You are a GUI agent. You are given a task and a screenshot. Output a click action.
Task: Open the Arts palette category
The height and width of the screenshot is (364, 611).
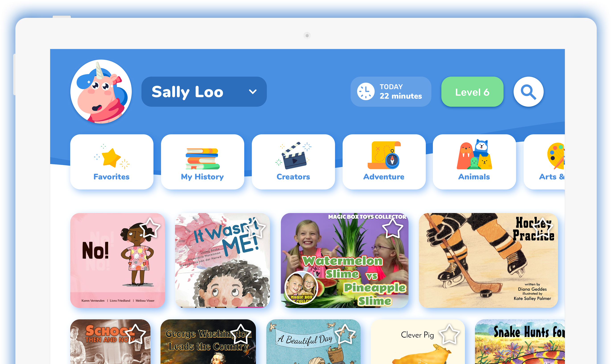click(x=544, y=162)
